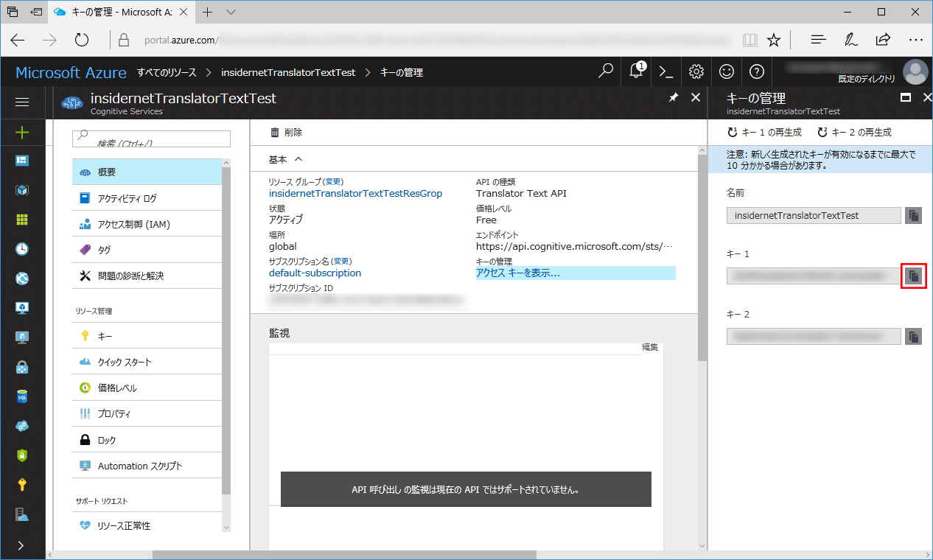933x560 pixels.
Task: Open portal settings with the gear icon
Action: [696, 71]
